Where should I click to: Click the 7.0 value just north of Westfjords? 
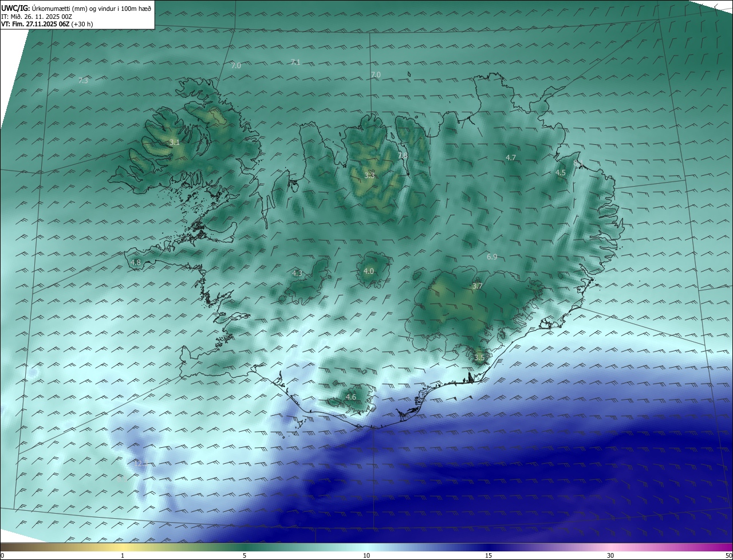tap(236, 66)
